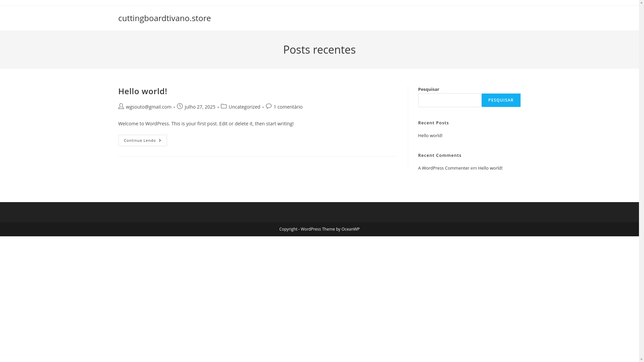
Task: Open author link wgsouto@gmail.com
Action: [x=149, y=107]
